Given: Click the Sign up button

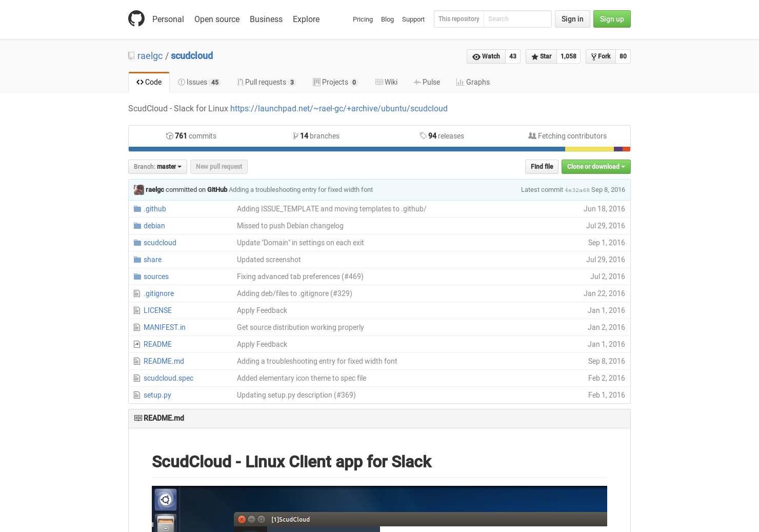Looking at the screenshot, I should [612, 19].
